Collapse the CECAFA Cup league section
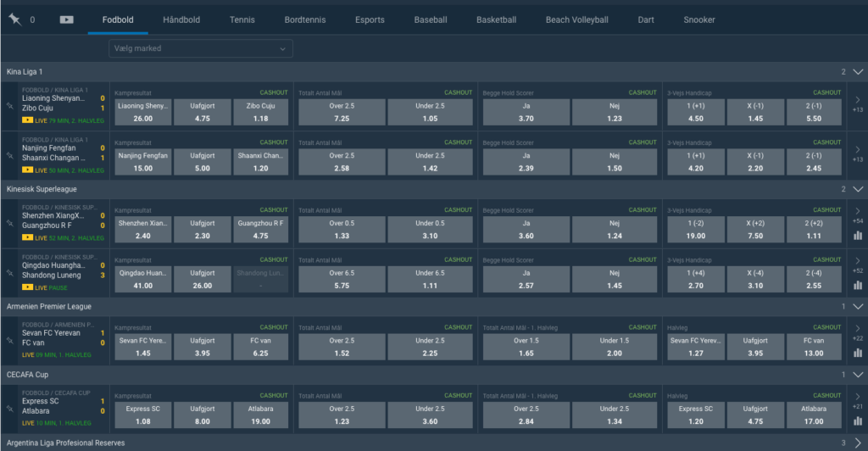Viewport: 868px width, 451px height. [858, 374]
